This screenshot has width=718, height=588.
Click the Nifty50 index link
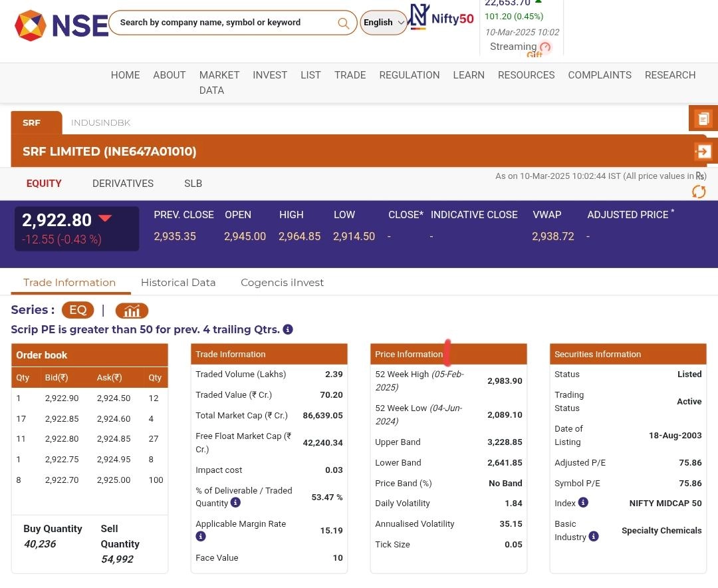coord(441,18)
